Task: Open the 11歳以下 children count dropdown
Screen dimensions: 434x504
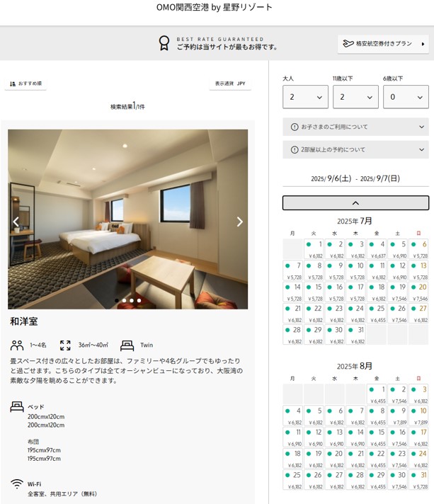Action: click(x=355, y=97)
